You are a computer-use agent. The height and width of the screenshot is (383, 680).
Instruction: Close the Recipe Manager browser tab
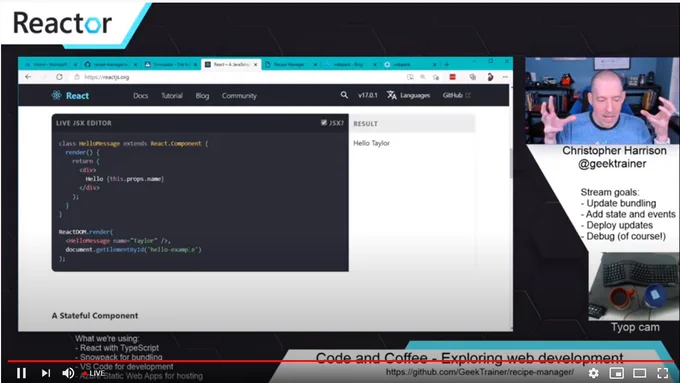click(315, 65)
